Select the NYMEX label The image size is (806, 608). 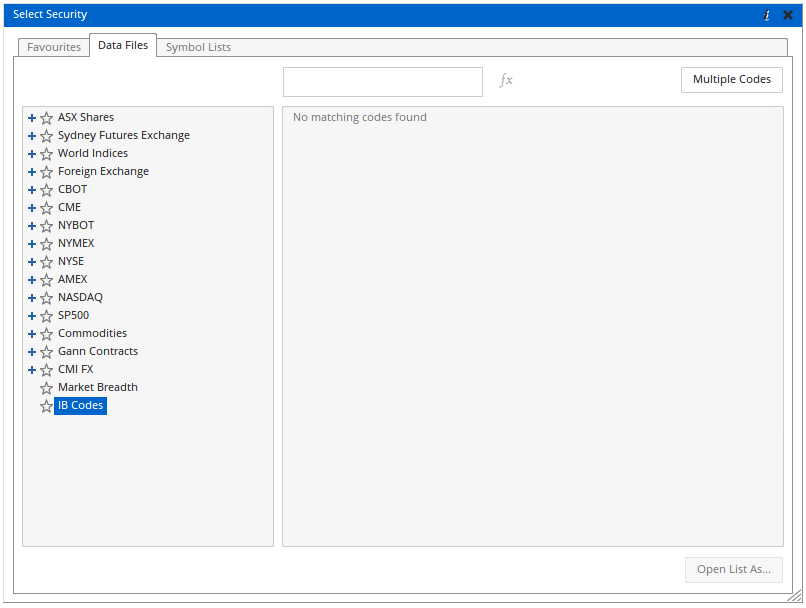pyautogui.click(x=76, y=243)
